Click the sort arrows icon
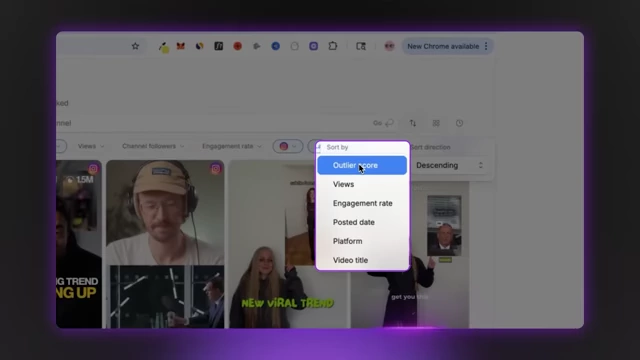Screen dimensions: 640x360 (x=413, y=123)
